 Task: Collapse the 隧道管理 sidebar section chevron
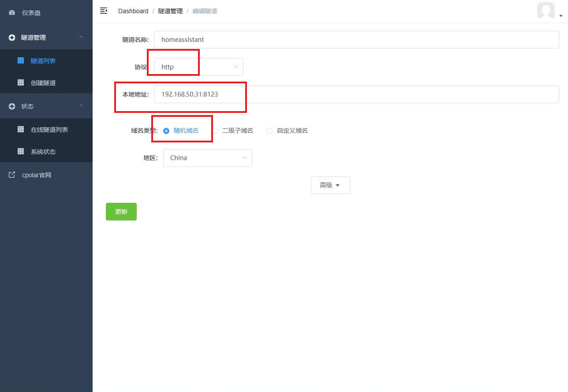(81, 37)
